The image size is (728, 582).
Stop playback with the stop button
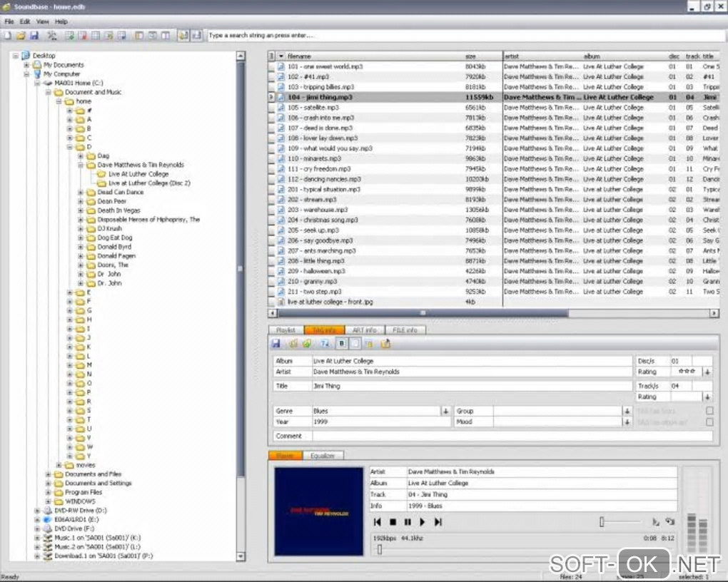point(393,522)
